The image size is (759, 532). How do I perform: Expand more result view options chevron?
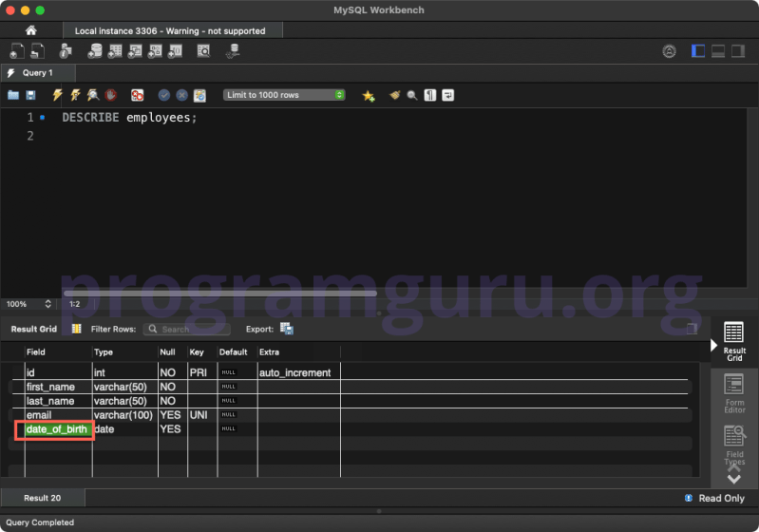734,479
